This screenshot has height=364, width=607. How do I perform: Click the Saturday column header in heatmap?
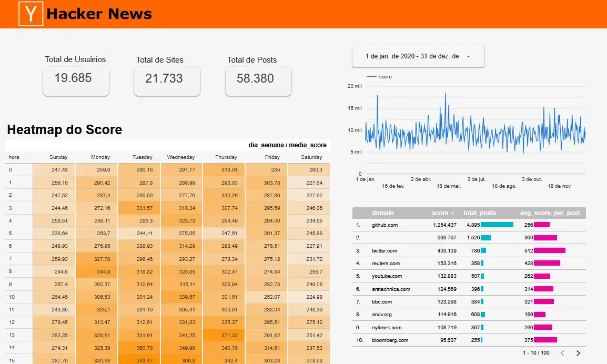(311, 157)
